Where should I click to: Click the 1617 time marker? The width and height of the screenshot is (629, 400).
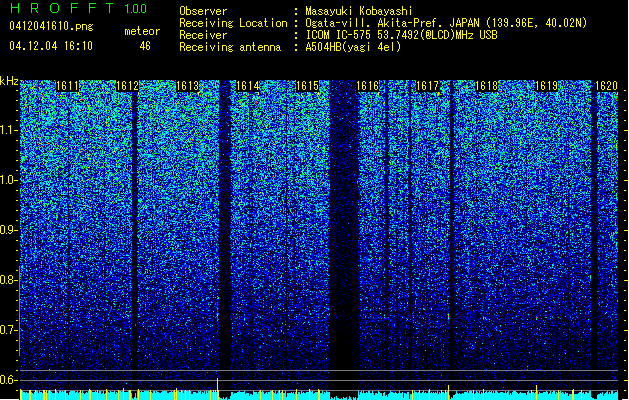tap(427, 86)
